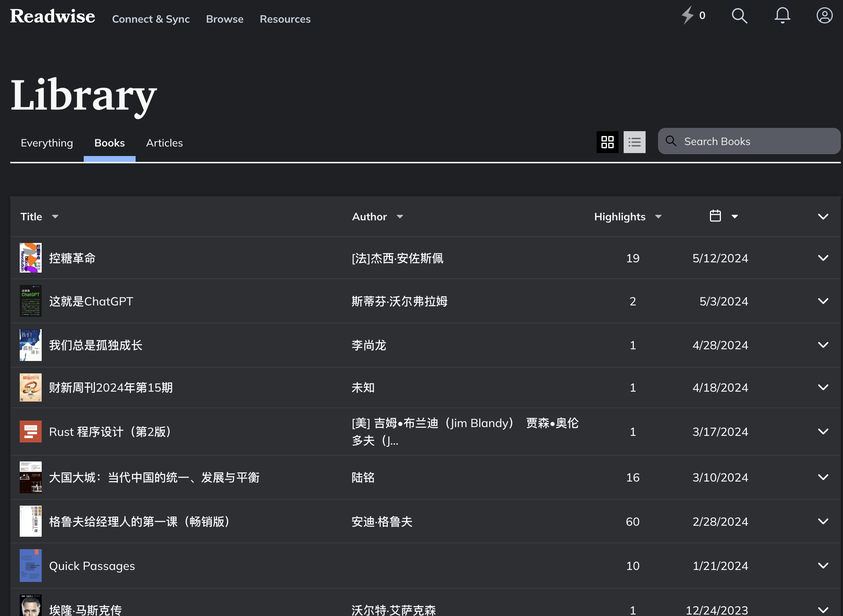Open the Quick Passages title
This screenshot has height=616, width=843.
(92, 566)
